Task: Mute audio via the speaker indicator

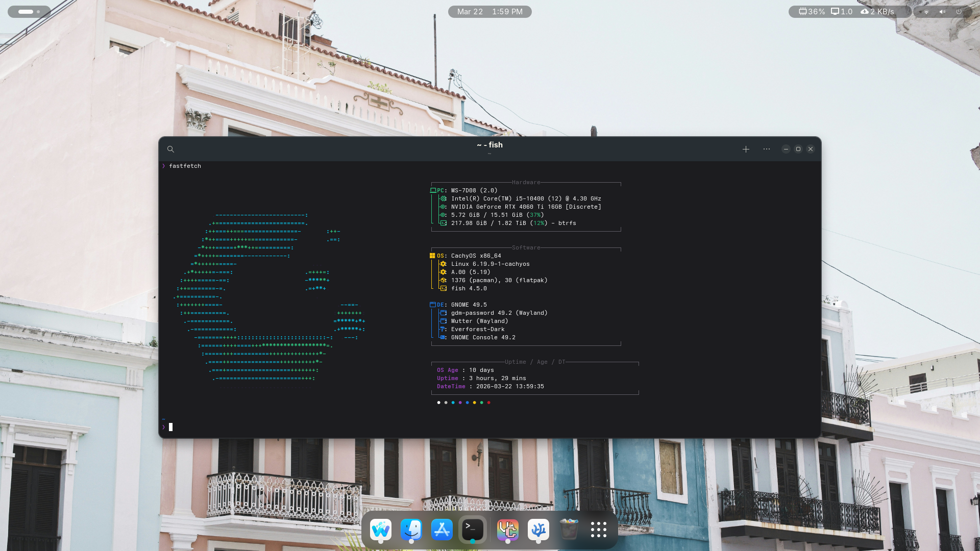Action: pyautogui.click(x=942, y=11)
